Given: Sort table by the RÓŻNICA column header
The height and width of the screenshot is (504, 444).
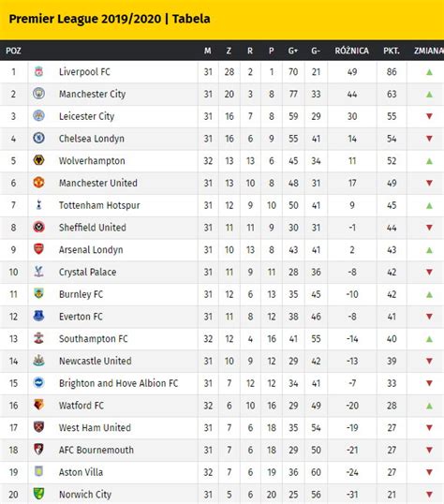Looking at the screenshot, I should [351, 51].
